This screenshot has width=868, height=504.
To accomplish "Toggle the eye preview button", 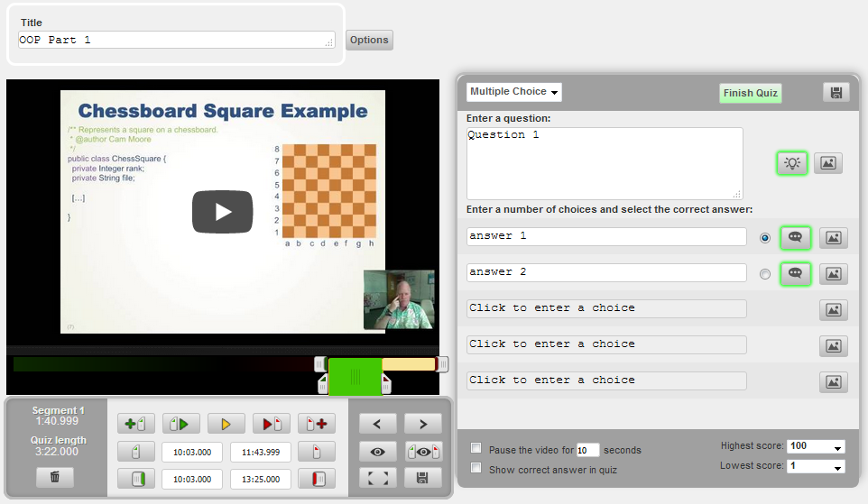I will [x=378, y=451].
